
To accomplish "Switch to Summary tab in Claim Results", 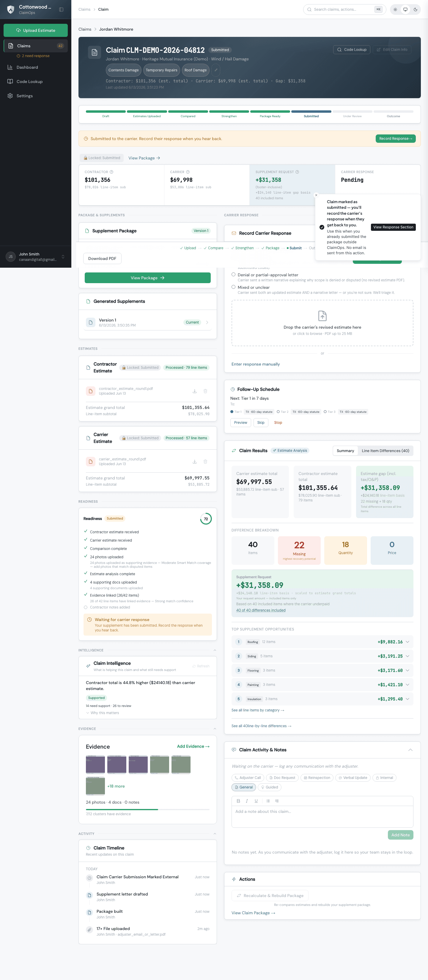I will (345, 450).
